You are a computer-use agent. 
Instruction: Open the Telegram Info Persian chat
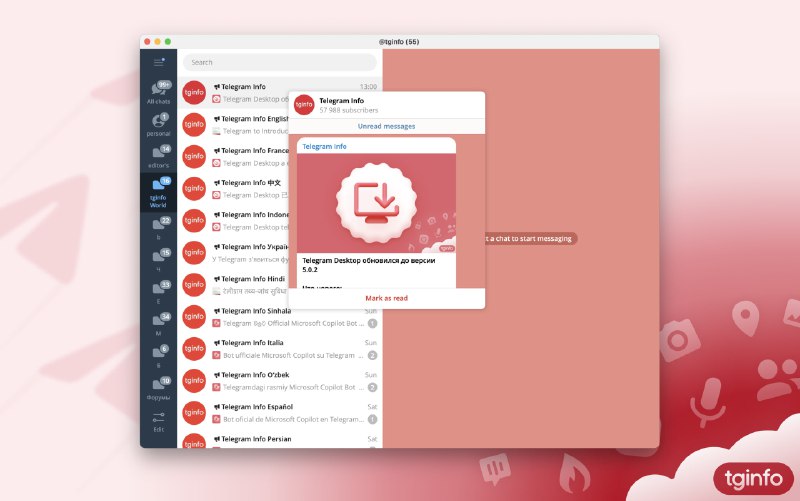(x=280, y=440)
